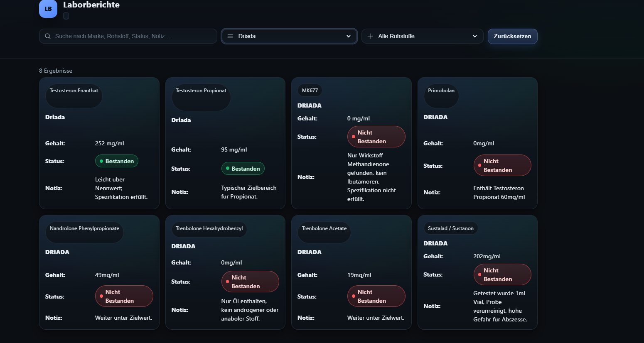Viewport: 644px width, 343px height.
Task: Click the small badge under the Laborberichte title
Action: coord(66,16)
